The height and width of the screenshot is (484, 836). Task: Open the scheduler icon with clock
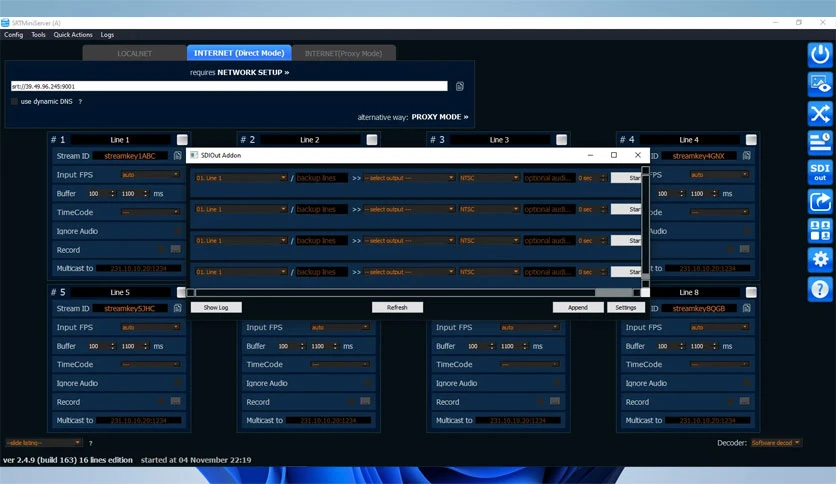pos(820,143)
